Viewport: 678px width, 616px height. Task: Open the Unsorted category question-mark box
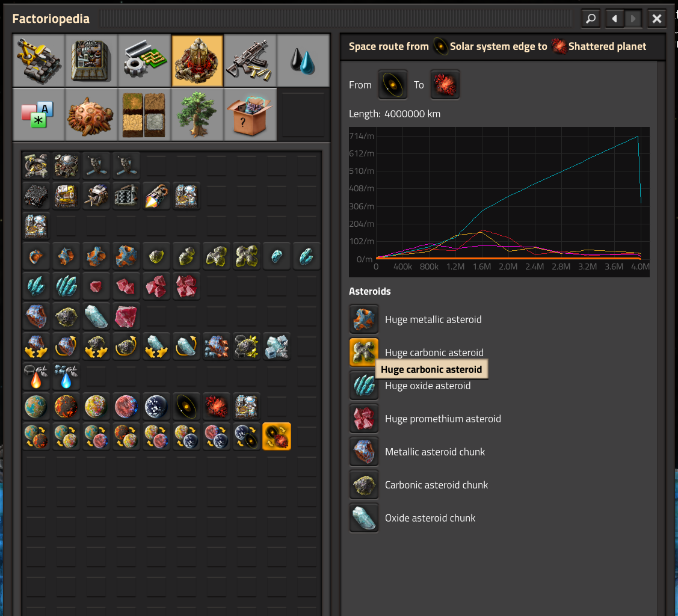250,114
